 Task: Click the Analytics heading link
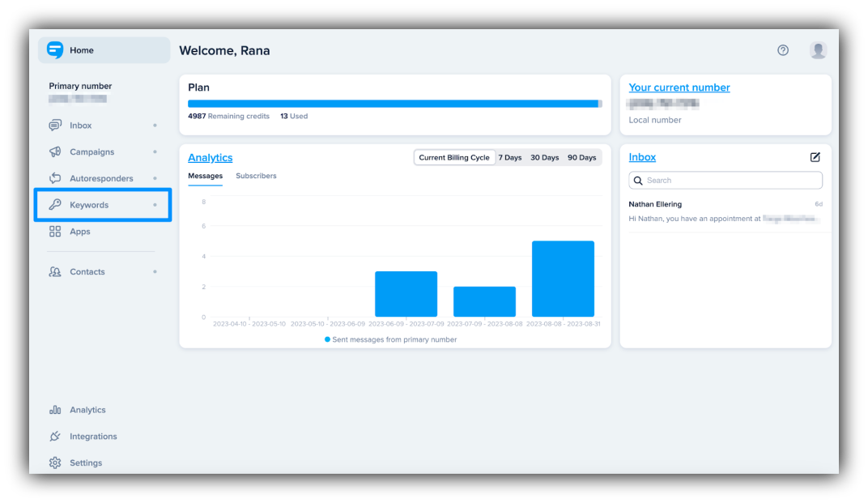click(x=211, y=158)
